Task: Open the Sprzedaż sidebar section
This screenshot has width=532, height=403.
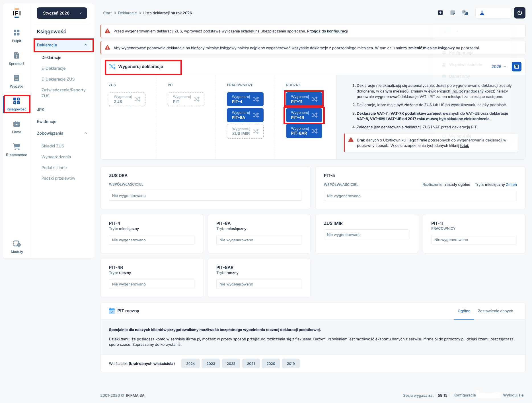Action: pos(17,56)
